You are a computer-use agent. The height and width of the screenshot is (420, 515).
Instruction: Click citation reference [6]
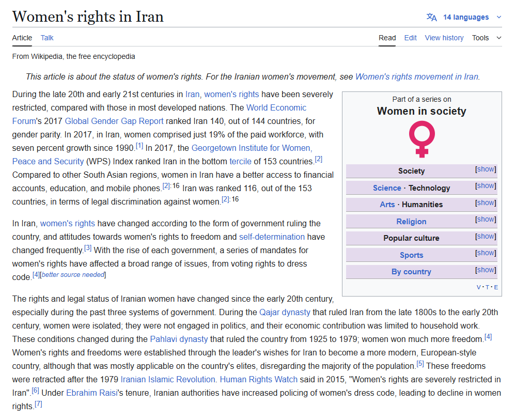pos(35,391)
